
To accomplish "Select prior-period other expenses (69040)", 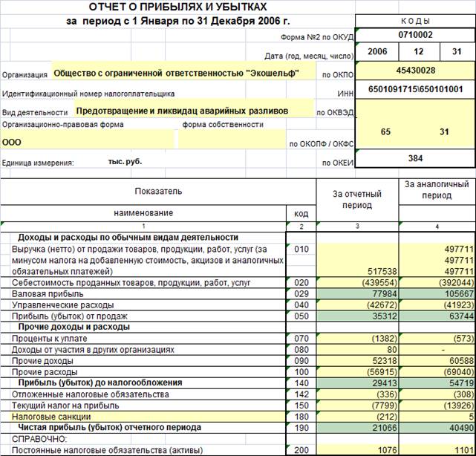I will [x=437, y=372].
